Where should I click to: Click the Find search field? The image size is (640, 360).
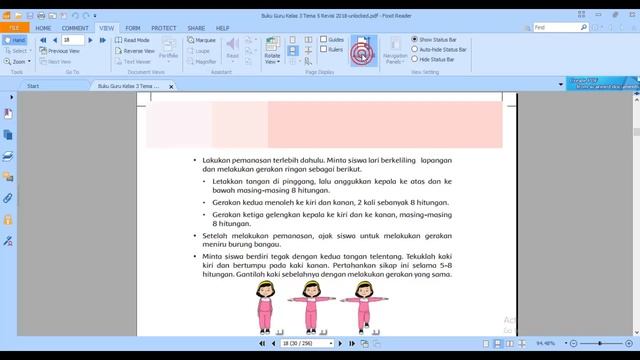coord(556,27)
